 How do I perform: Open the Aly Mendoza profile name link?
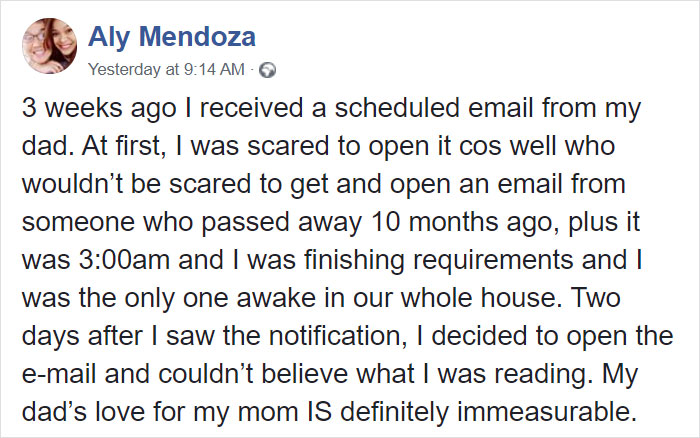(x=172, y=37)
